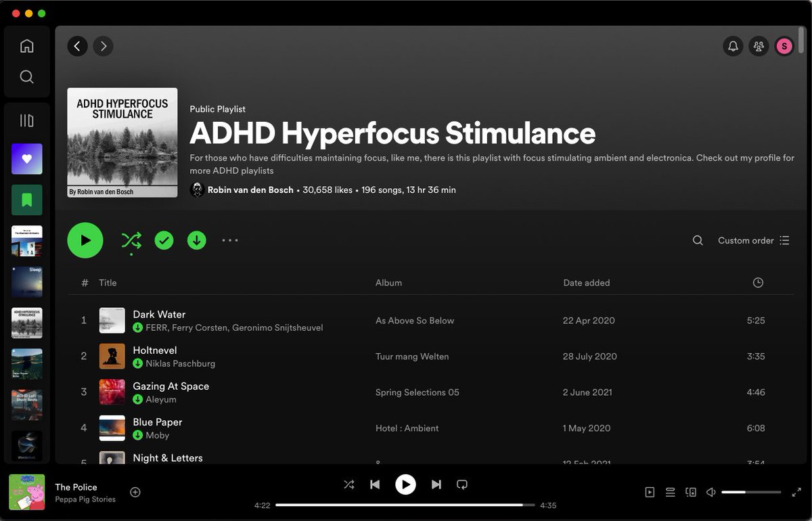Open album As Above So Below
The width and height of the screenshot is (812, 521).
[415, 321]
